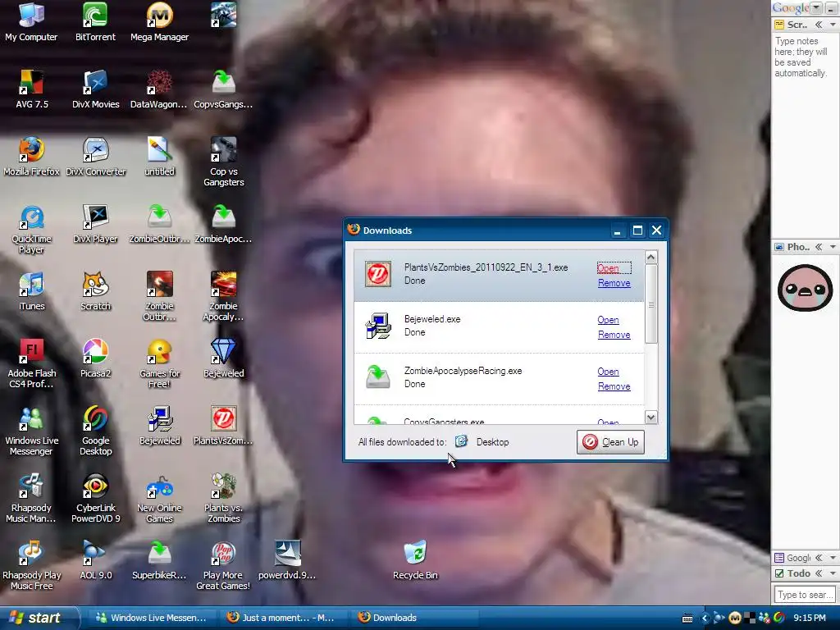Select the Rhapsody Music Manager desktop icon
Screen dimensions: 840x630
(x=32, y=498)
